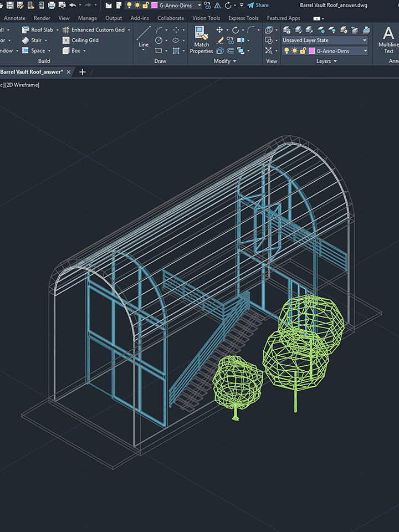The height and width of the screenshot is (532, 399).
Task: Click the 2D Wireframe visual style label
Action: pyautogui.click(x=22, y=85)
